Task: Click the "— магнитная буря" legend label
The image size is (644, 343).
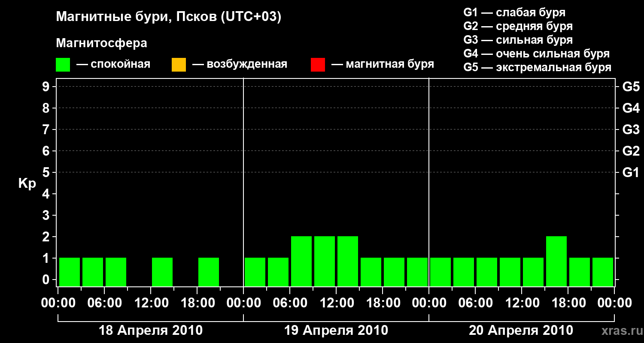Action: (383, 64)
